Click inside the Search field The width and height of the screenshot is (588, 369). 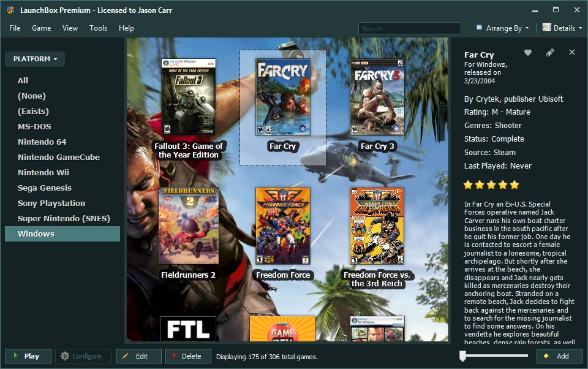409,28
